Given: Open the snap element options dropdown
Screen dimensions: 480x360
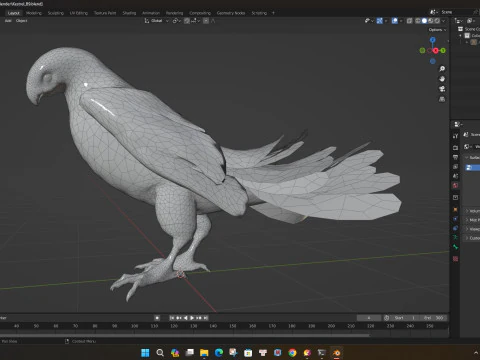Looking at the screenshot, I should (195, 21).
